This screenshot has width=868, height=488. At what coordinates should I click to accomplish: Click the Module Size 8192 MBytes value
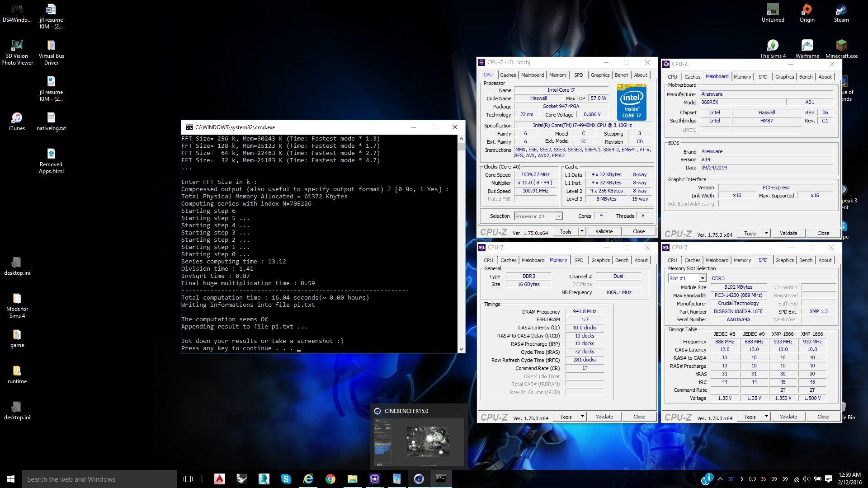[x=738, y=287]
